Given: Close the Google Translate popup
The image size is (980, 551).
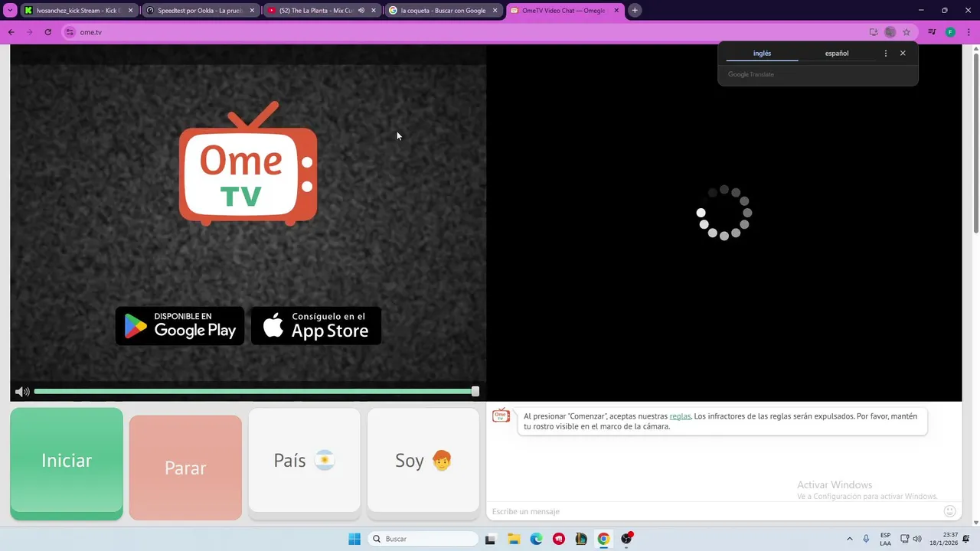Looking at the screenshot, I should coord(903,54).
